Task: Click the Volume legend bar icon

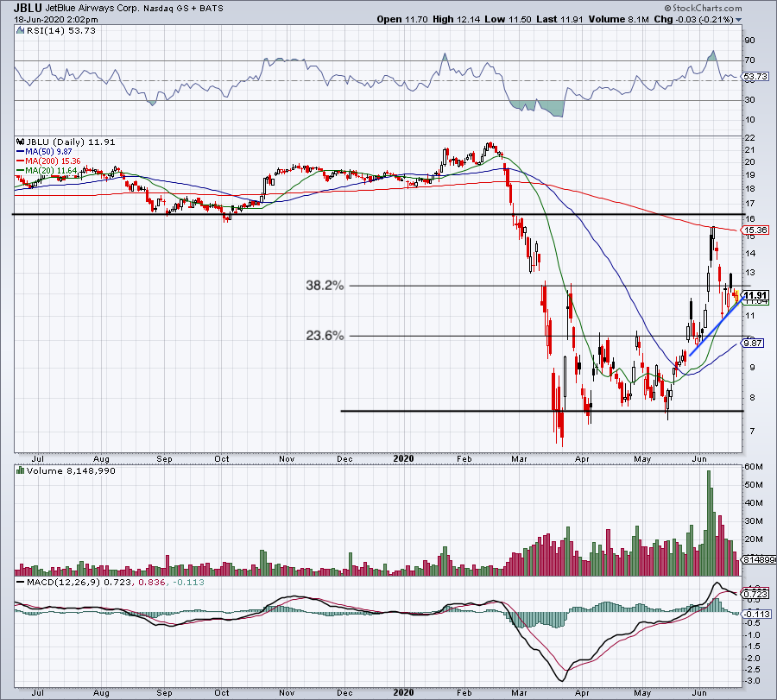Action: [20, 470]
